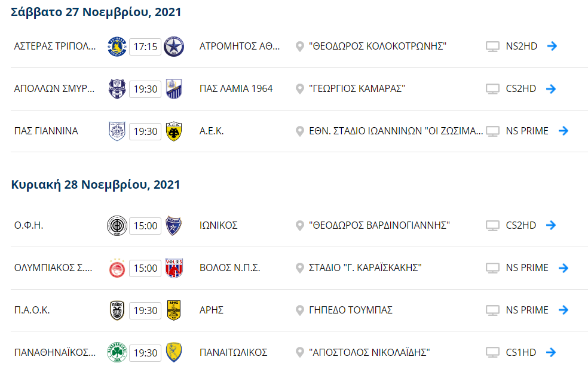Image resolution: width=588 pixels, height=372 pixels.
Task: Click the Asteras Tripolis team crest
Action: pos(116,47)
